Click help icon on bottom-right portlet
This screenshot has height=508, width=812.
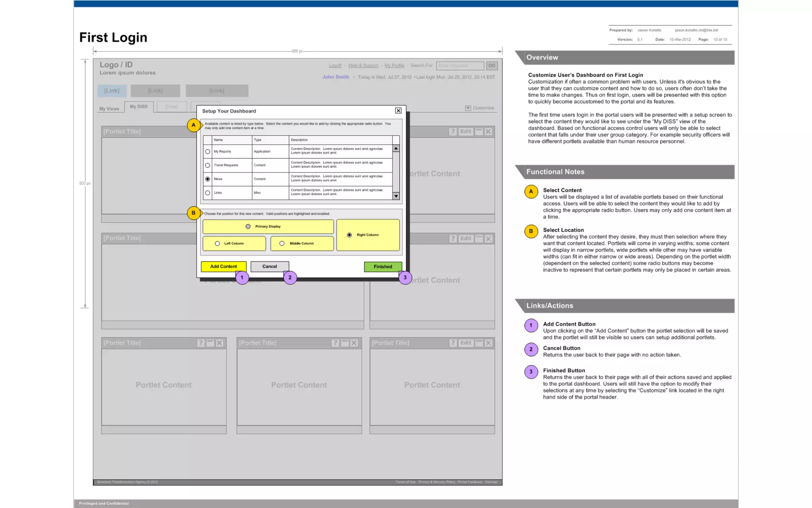pyautogui.click(x=453, y=343)
